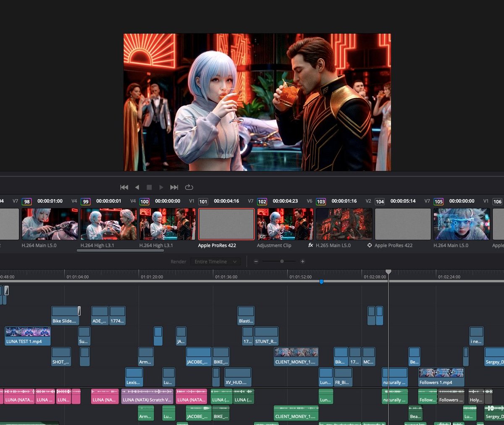The height and width of the screenshot is (425, 504).
Task: Jump to first frame with skip-back control
Action: (124, 187)
